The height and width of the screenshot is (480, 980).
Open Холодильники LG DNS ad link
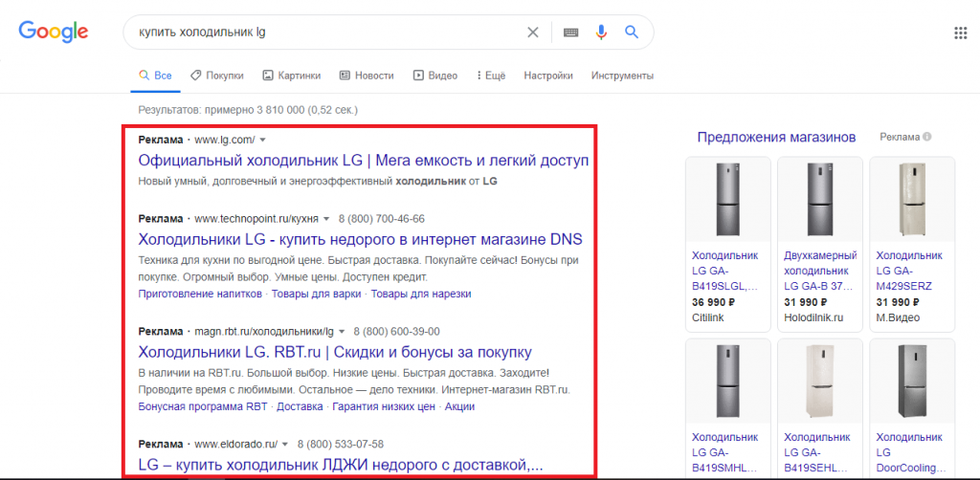[360, 240]
